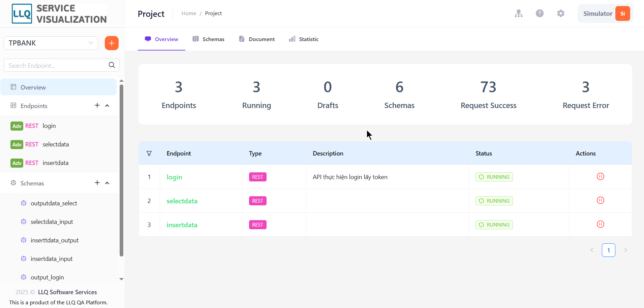Click the search magnifier icon
This screenshot has width=644, height=308.
tap(112, 65)
